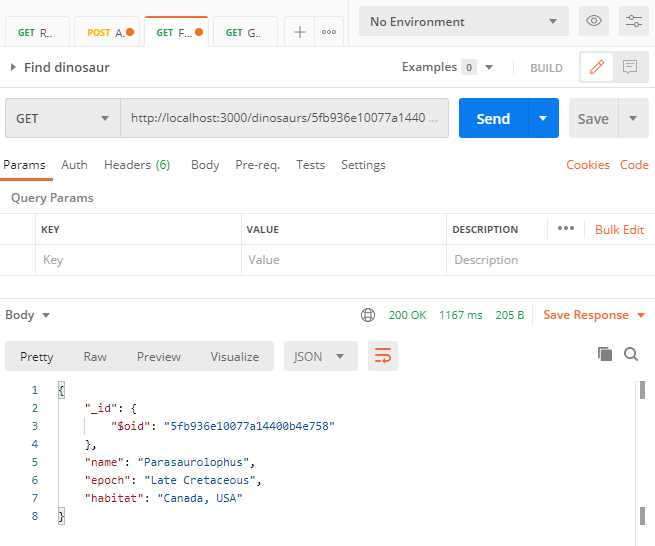Select the pencil edit build icon
Image resolution: width=655 pixels, height=546 pixels.
point(597,67)
